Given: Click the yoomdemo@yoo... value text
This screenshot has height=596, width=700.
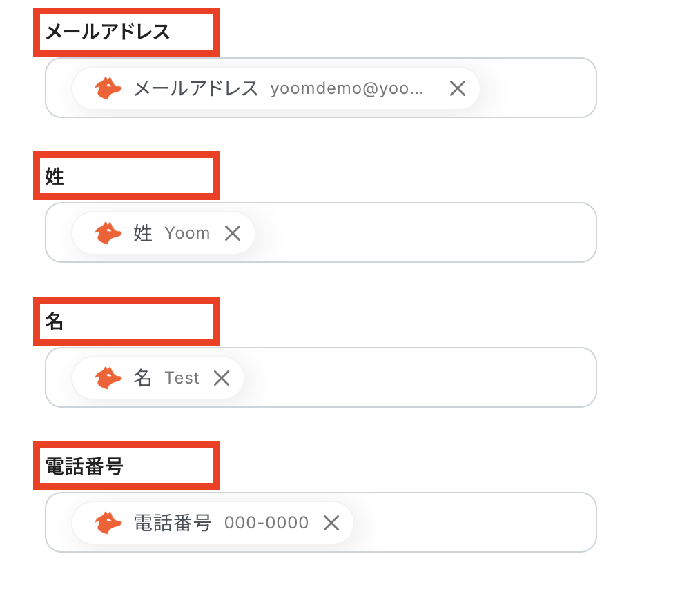Looking at the screenshot, I should 347,88.
